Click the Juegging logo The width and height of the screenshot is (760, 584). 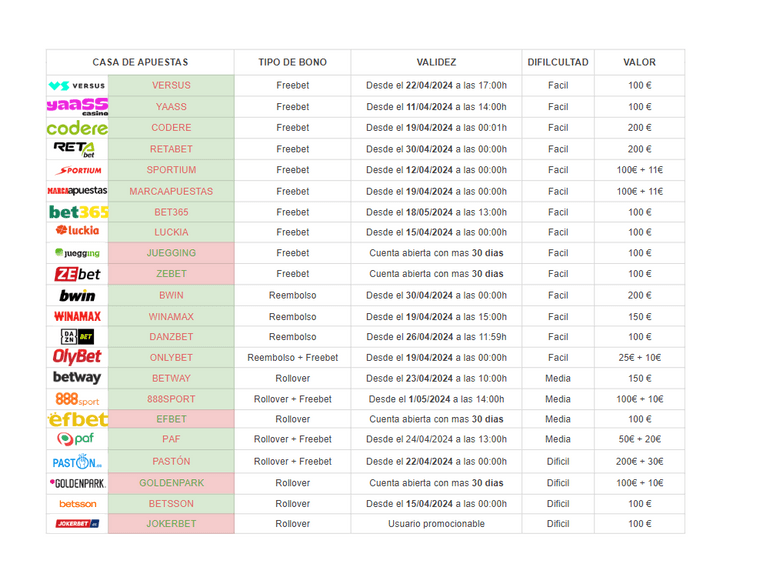[77, 253]
